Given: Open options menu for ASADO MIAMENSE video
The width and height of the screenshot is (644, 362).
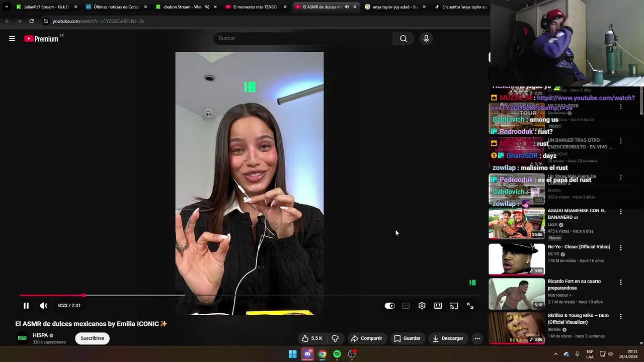Looking at the screenshot, I should (620, 212).
